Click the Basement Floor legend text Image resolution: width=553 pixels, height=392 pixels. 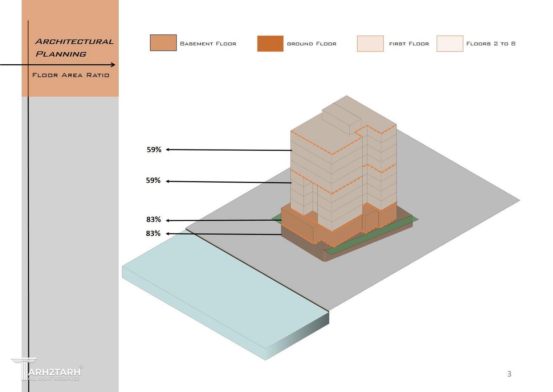click(x=208, y=44)
